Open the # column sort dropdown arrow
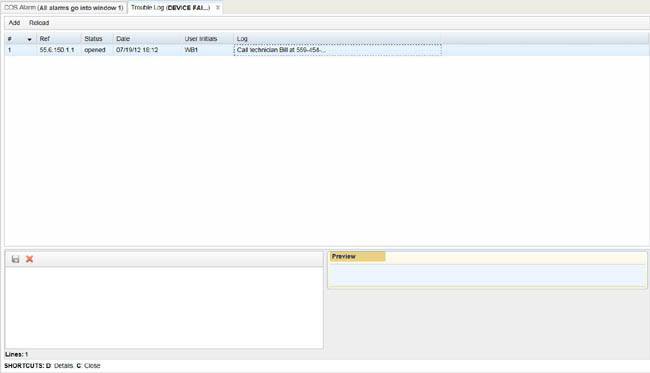Viewport: 650px width, 373px height. (x=29, y=39)
